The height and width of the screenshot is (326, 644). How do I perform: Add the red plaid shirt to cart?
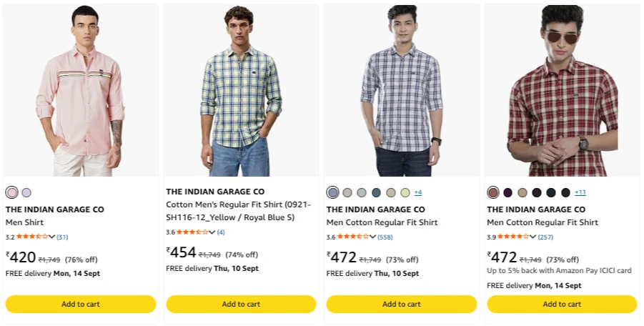click(x=562, y=305)
